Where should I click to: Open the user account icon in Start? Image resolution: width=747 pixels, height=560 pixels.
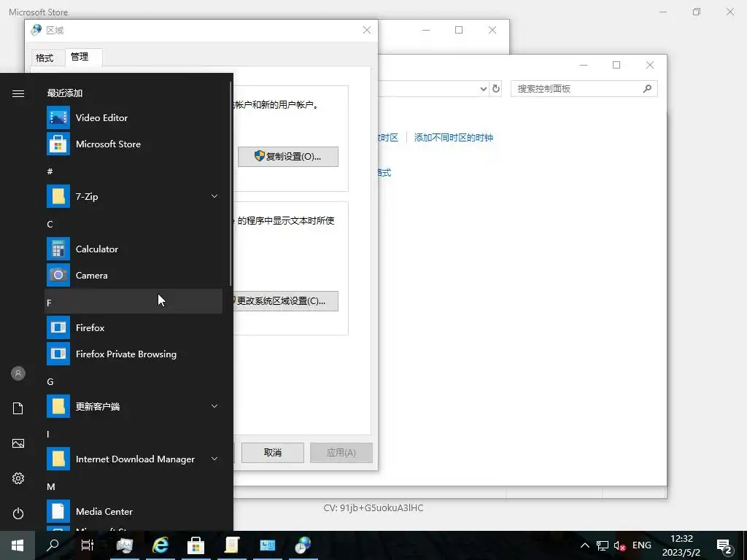tap(18, 373)
